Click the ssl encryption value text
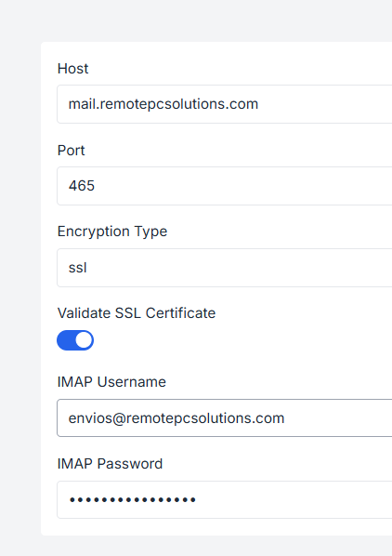 tap(77, 268)
